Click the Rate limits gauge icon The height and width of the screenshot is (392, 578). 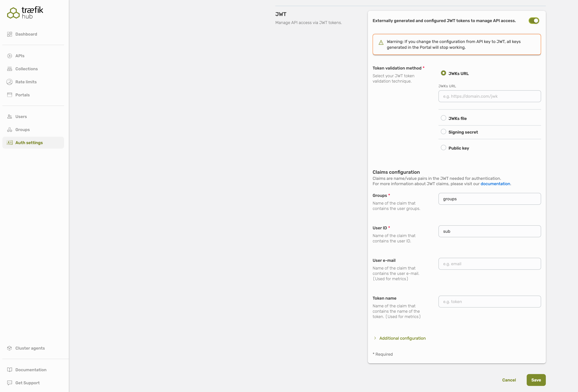(x=9, y=82)
